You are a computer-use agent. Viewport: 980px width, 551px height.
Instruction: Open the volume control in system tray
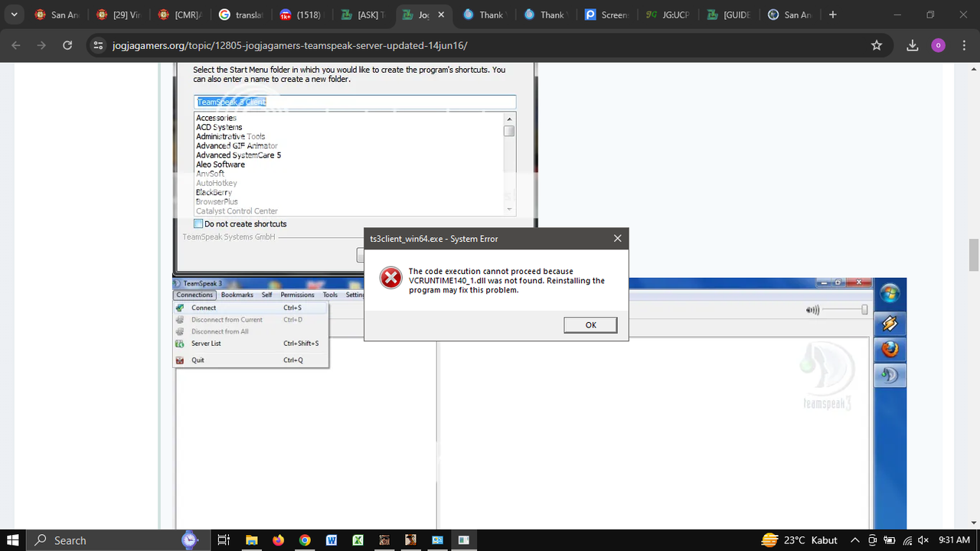coord(923,540)
